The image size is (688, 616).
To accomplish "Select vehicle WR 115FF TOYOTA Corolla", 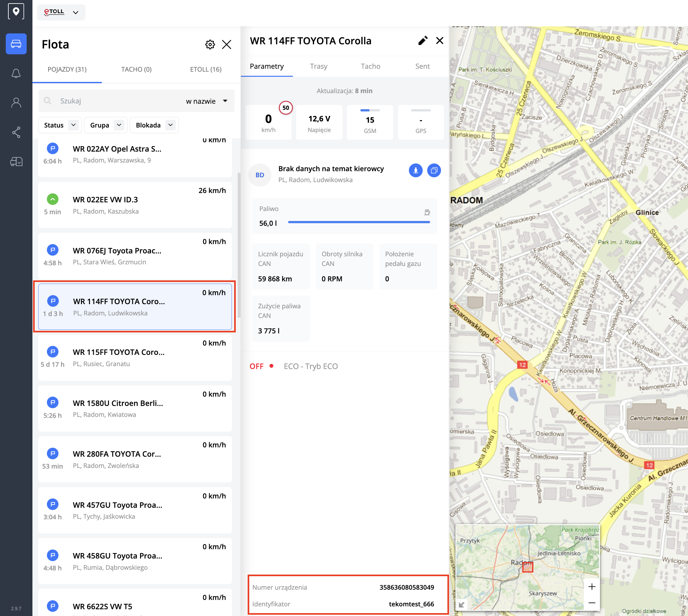I will click(135, 357).
